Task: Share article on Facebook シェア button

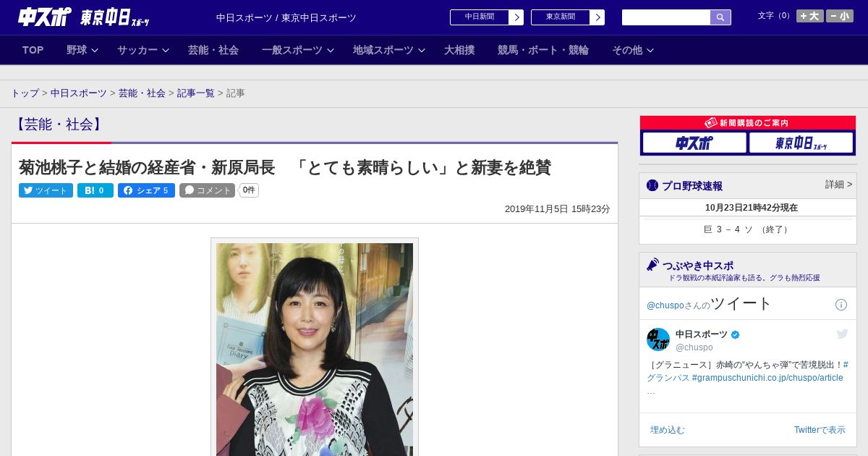Action: [146, 190]
